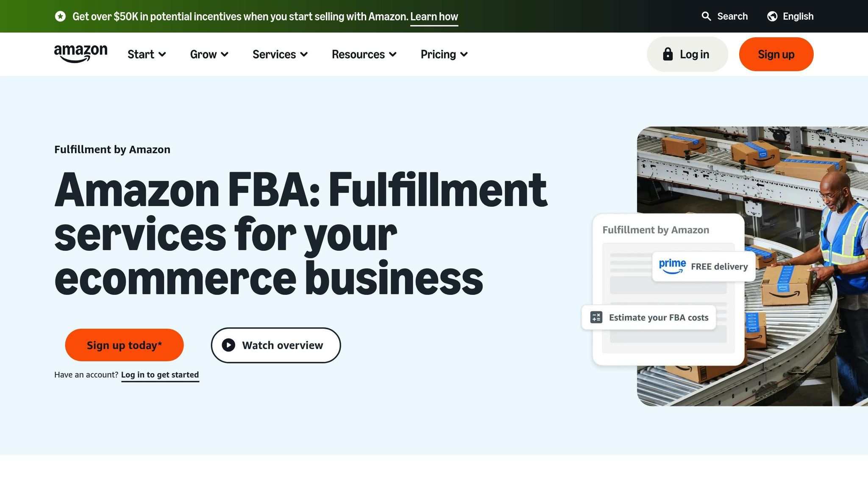Click the calculator icon beside FBA costs
Image resolution: width=868 pixels, height=488 pixels.
click(596, 317)
